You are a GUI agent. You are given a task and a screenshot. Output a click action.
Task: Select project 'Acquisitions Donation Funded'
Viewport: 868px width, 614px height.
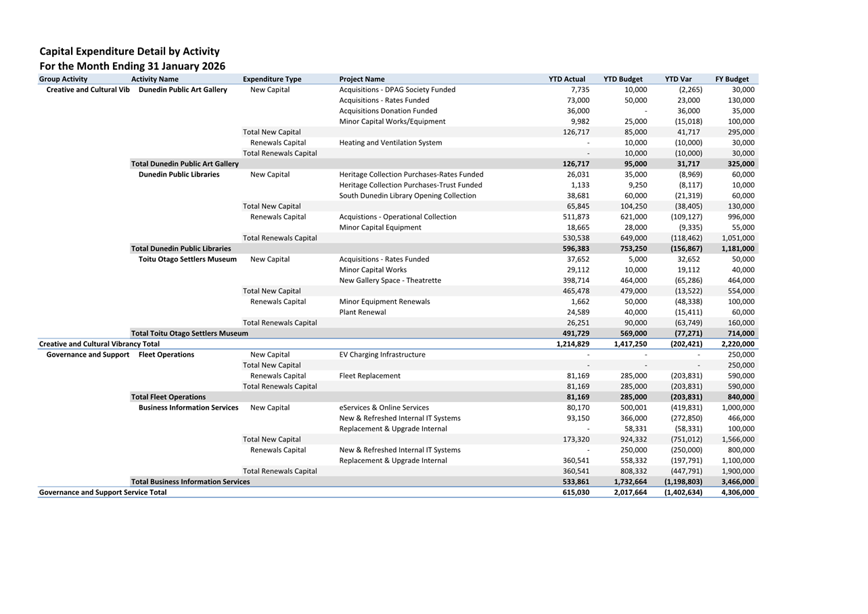(388, 111)
